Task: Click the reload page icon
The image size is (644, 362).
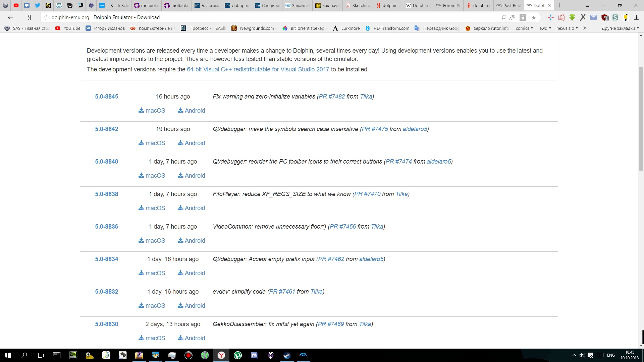Action: pyautogui.click(x=46, y=17)
